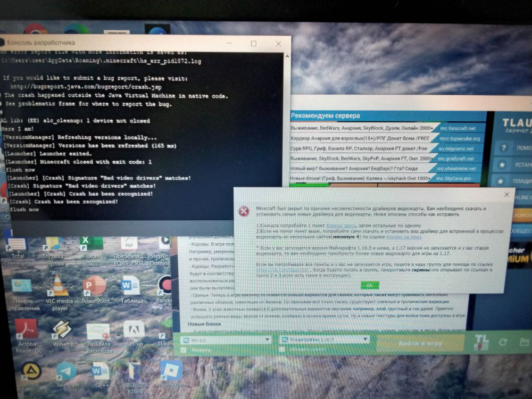The width and height of the screenshot is (532, 399).
Task: Click the lower star button in TLauncher sidebar
Action: coord(501,181)
